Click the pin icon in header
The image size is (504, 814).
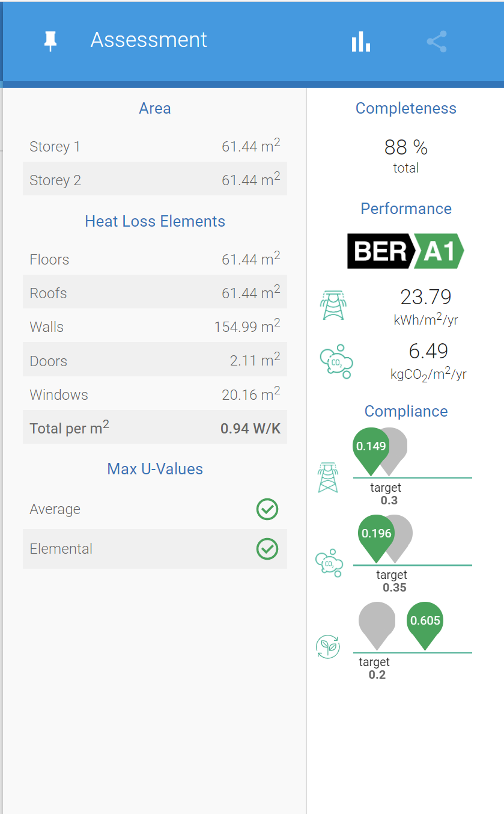(50, 41)
